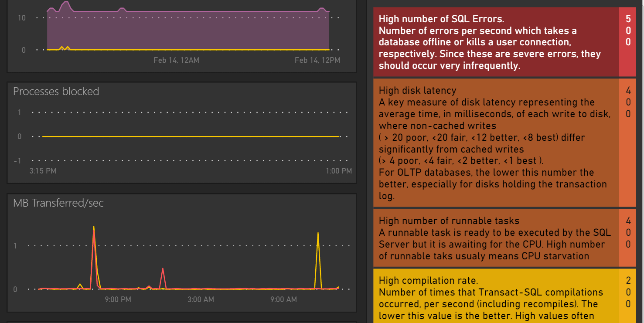Open the Processes blocked chart

point(182,133)
